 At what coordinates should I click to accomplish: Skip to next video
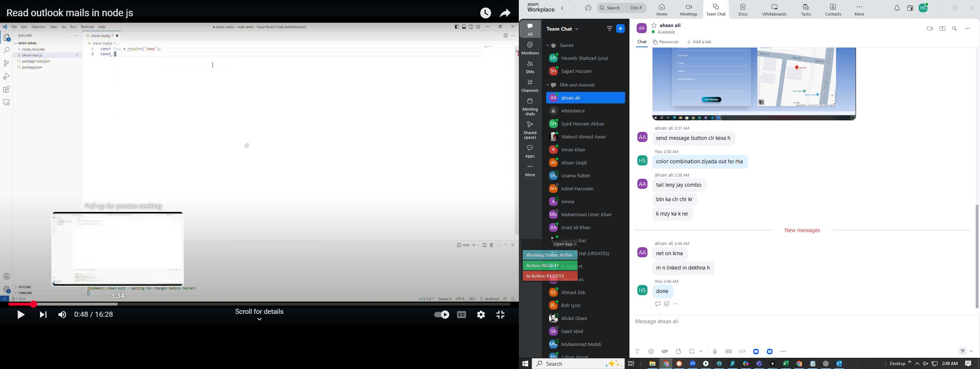click(43, 315)
